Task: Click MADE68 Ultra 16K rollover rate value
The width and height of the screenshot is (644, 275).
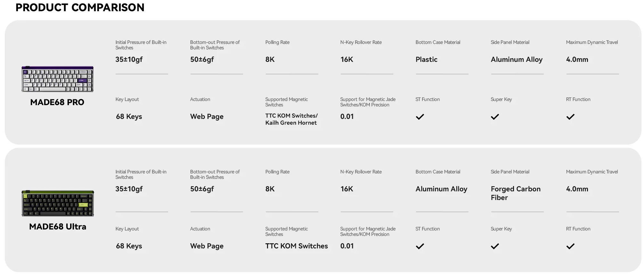Action: 346,189
